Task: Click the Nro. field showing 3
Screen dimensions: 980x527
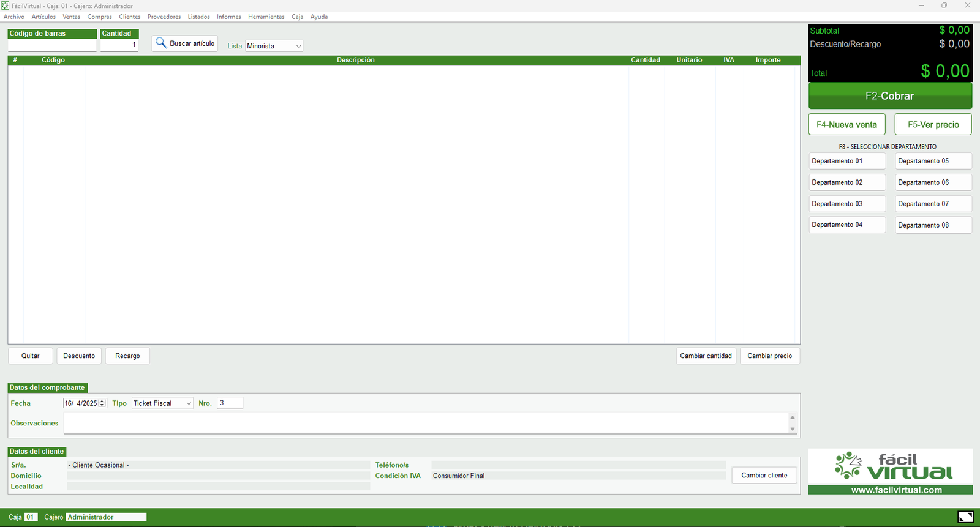Action: point(230,403)
